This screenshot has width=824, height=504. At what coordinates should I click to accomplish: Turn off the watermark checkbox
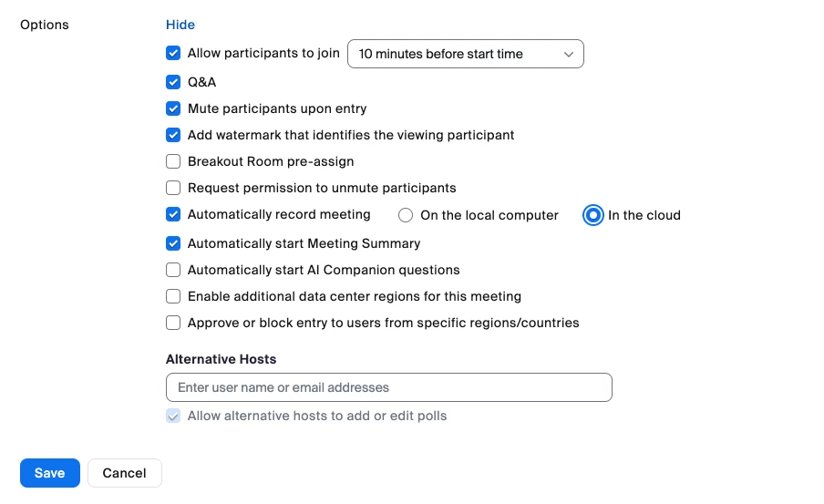173,135
